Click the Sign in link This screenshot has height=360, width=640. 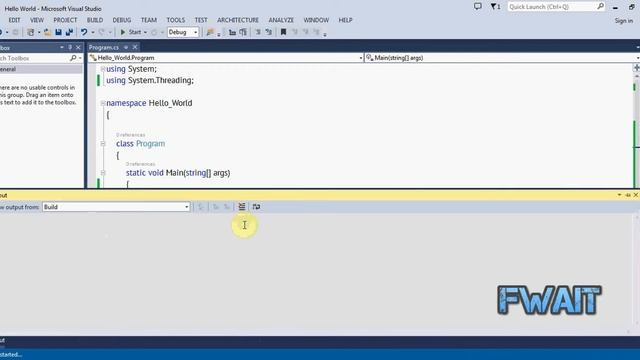tap(624, 21)
